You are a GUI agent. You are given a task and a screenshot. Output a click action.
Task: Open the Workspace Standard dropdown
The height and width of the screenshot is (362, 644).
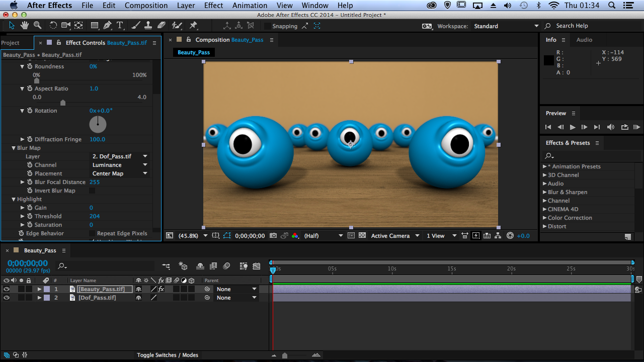(x=506, y=26)
